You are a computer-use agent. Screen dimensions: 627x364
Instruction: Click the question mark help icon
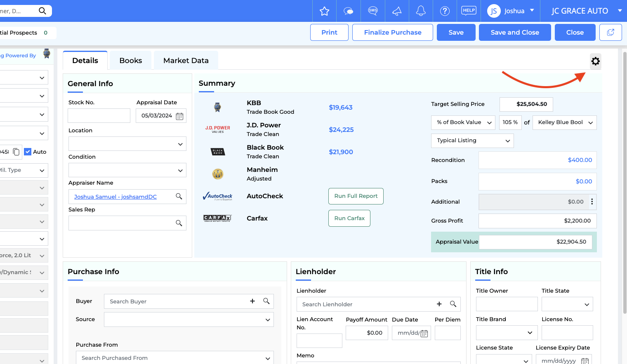tap(445, 11)
